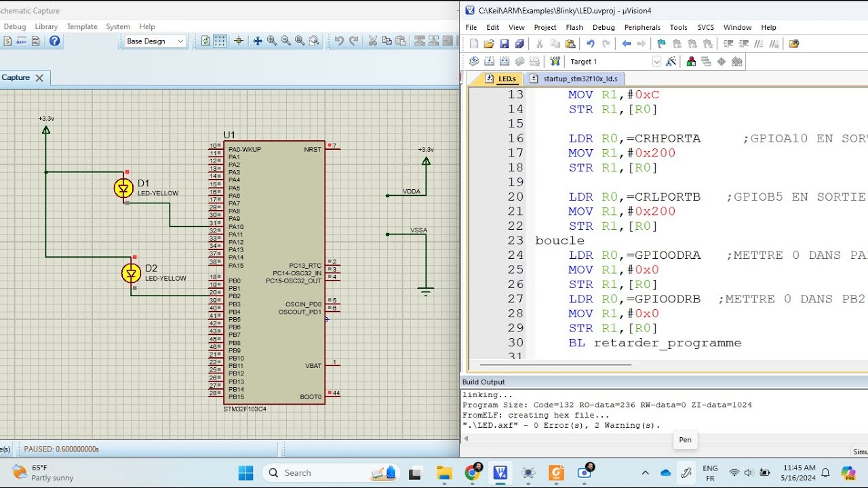
Task: Paste from clipboard in Proteus toolbar
Action: point(401,41)
